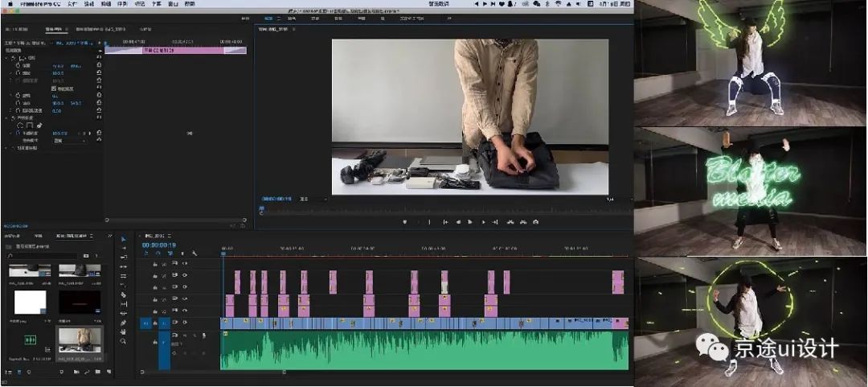
Task: Select the Razor tool
Action: (x=123, y=295)
